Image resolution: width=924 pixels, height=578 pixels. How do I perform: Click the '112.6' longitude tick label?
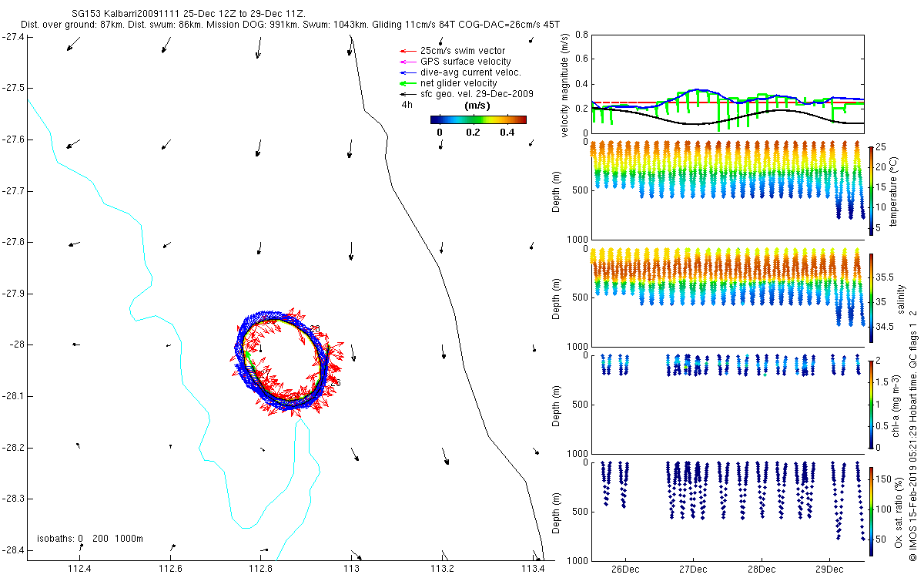point(170,570)
